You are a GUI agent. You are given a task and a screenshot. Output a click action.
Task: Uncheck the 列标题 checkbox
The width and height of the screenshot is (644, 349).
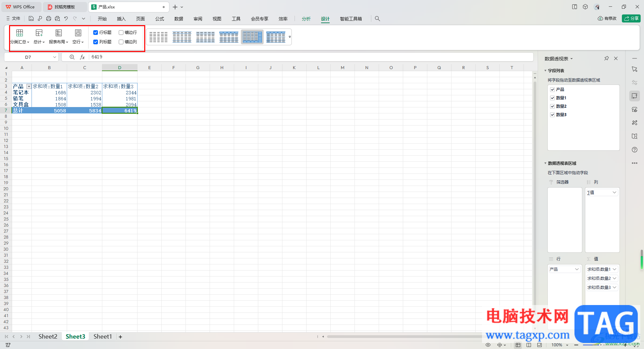tap(96, 42)
